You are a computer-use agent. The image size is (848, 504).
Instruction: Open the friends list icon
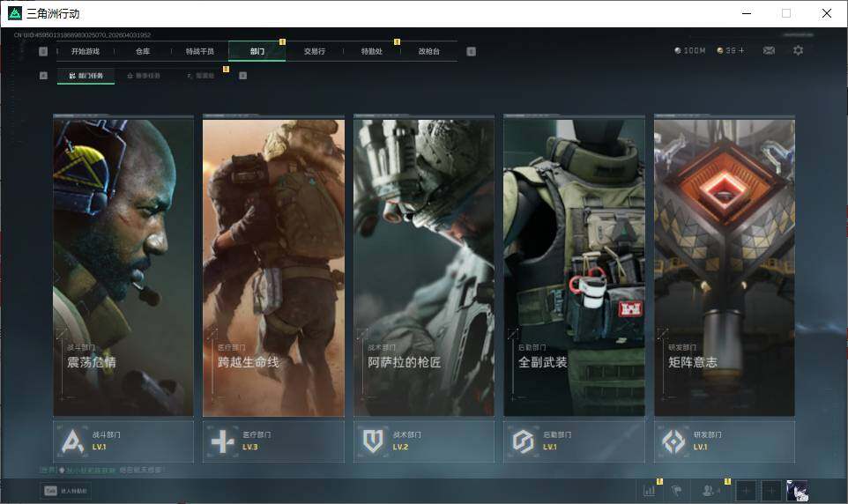coord(710,490)
